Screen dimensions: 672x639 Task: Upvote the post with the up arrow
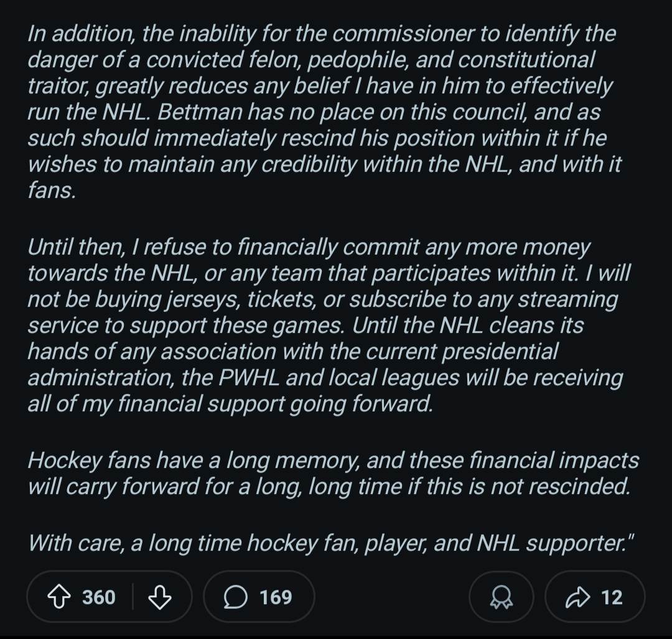(x=58, y=597)
